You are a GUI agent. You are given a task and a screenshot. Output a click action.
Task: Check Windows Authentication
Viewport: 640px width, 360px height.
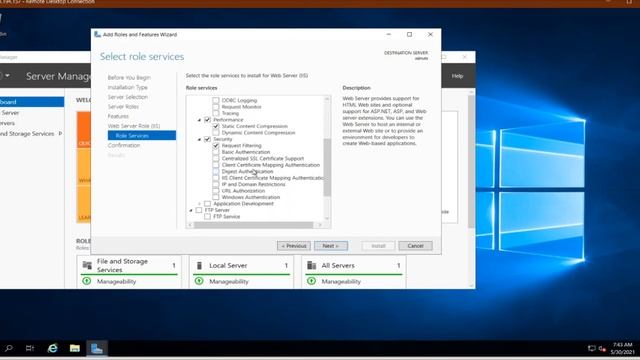click(216, 197)
